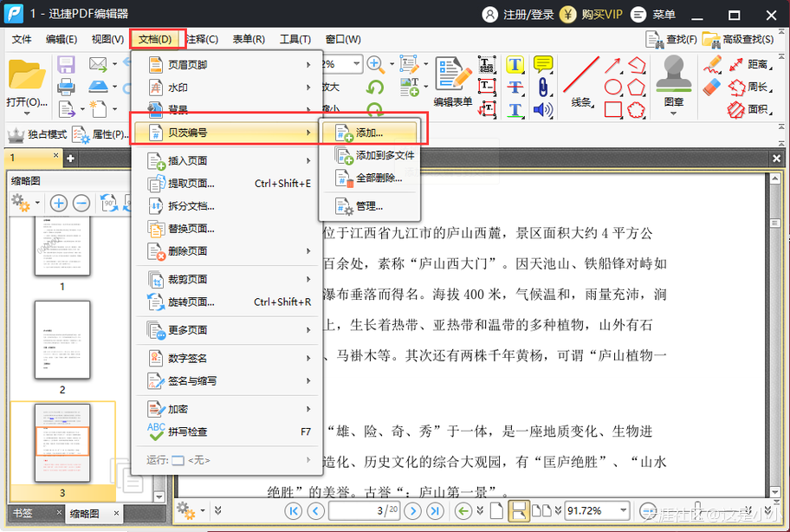Click 注册/登录 link
Viewport: 790px width, 532px height.
pyautogui.click(x=518, y=15)
